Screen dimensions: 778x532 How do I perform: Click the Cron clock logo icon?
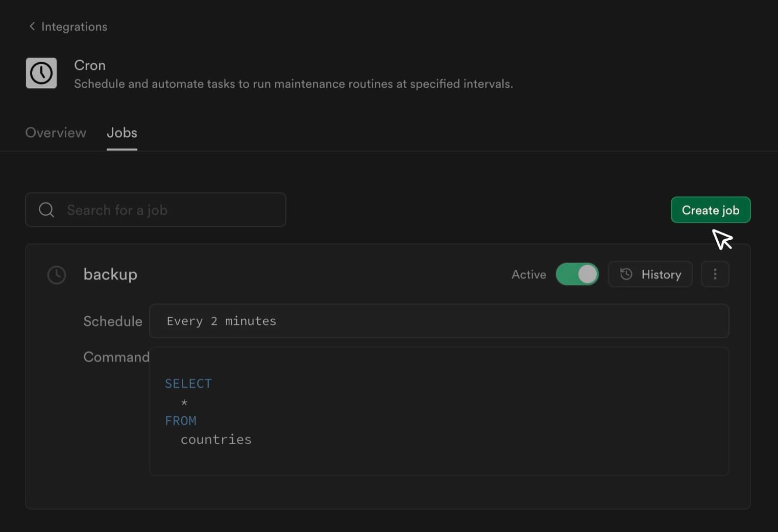tap(41, 73)
